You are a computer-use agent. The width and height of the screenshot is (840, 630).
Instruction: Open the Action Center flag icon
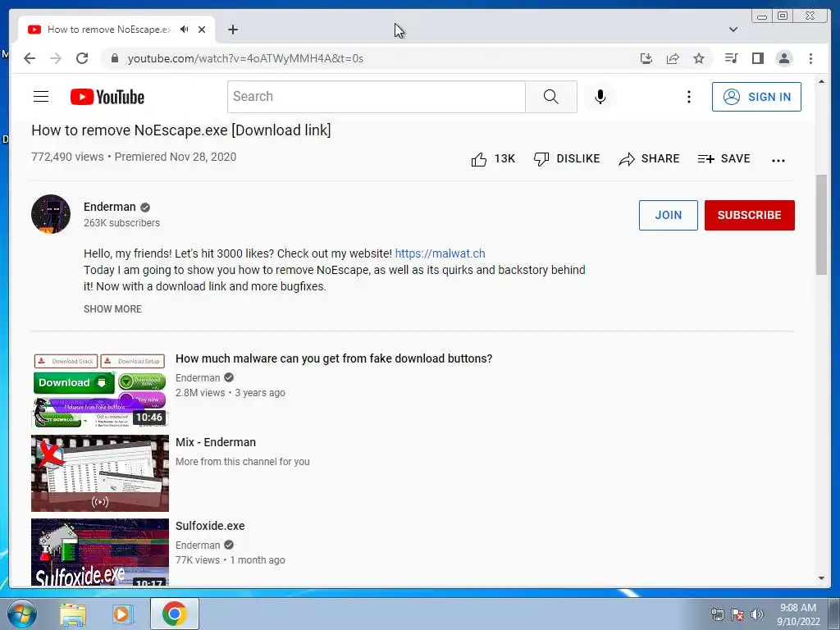pos(737,614)
